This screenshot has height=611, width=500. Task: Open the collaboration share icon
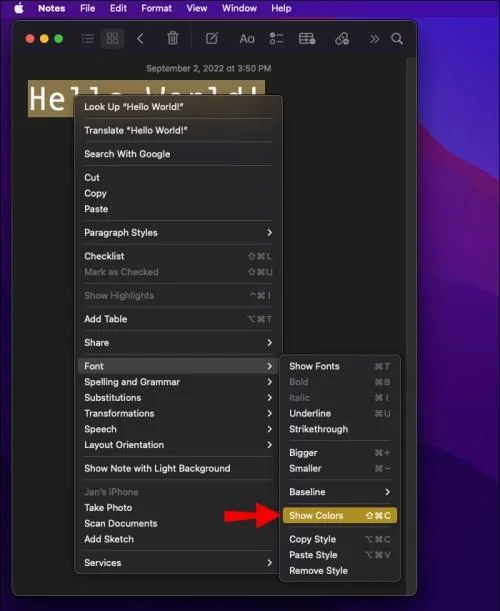coord(342,39)
